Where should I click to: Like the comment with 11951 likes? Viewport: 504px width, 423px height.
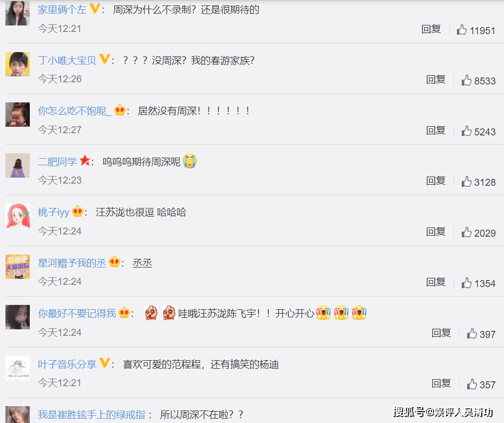(462, 30)
